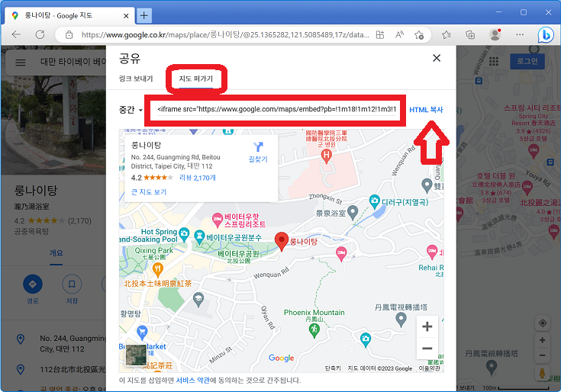Go back using the browser back arrow
This screenshot has height=392, width=561.
(x=16, y=34)
